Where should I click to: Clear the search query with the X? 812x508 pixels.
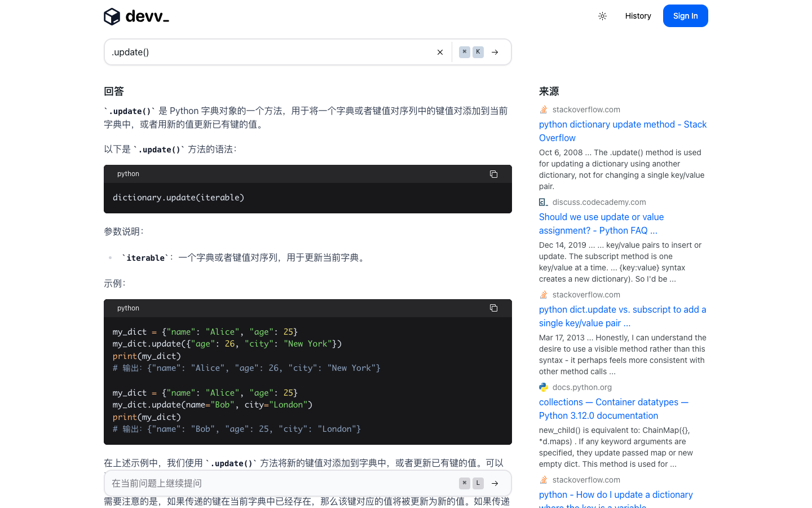click(x=440, y=51)
